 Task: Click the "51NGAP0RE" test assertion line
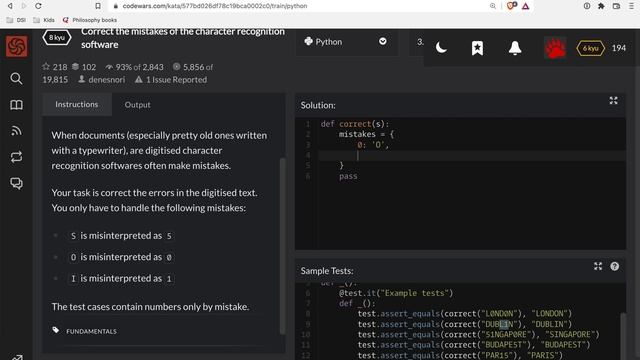pyautogui.click(x=478, y=334)
